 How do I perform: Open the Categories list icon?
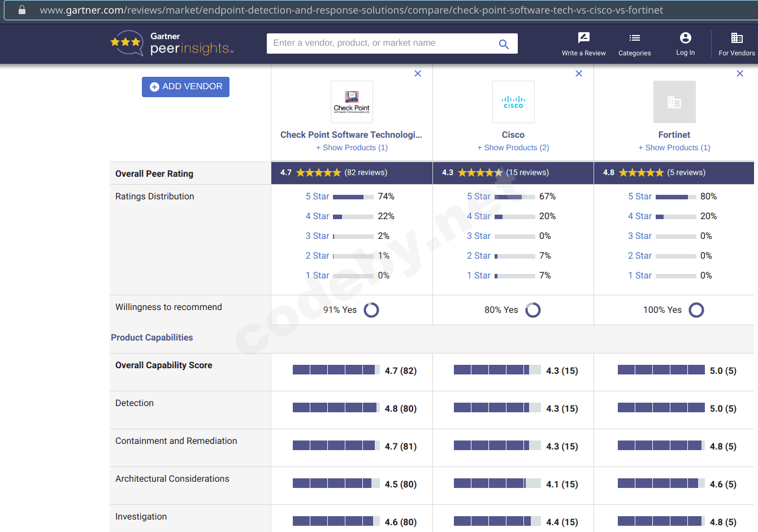pos(634,38)
